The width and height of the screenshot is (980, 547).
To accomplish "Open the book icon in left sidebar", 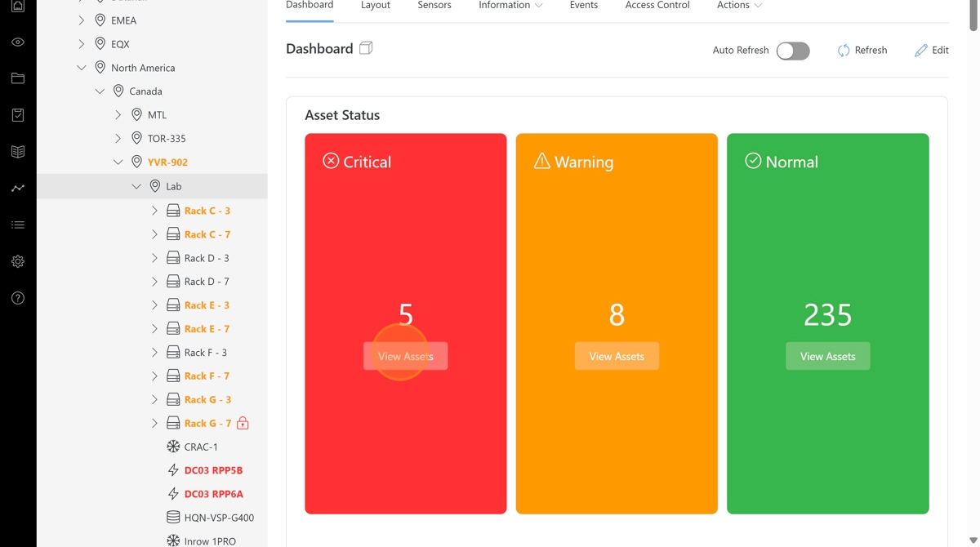I will pyautogui.click(x=18, y=152).
